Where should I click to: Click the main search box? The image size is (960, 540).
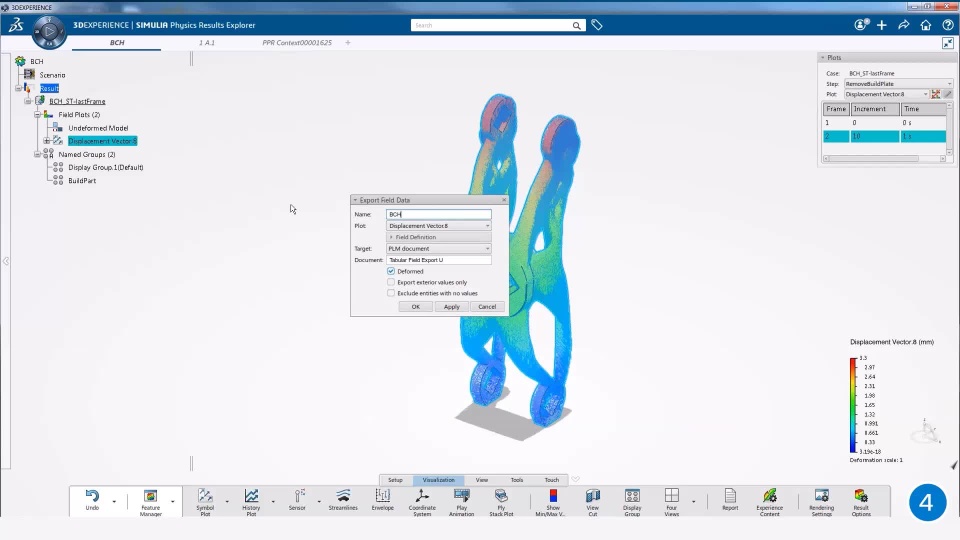pos(491,25)
